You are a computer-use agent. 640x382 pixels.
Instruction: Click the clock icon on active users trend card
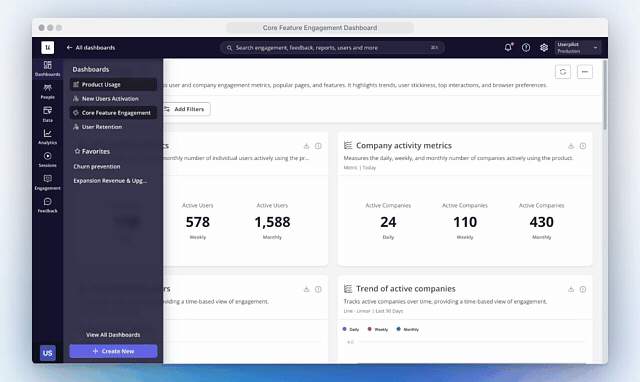(x=318, y=289)
